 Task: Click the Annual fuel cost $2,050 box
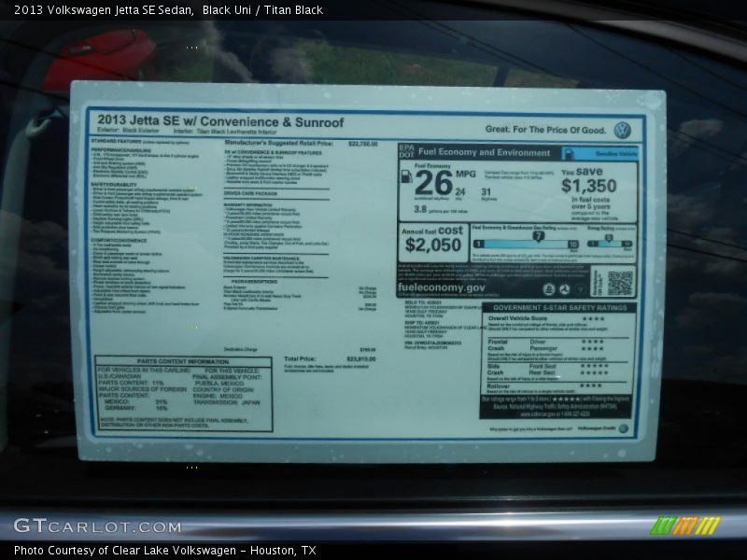[x=432, y=242]
